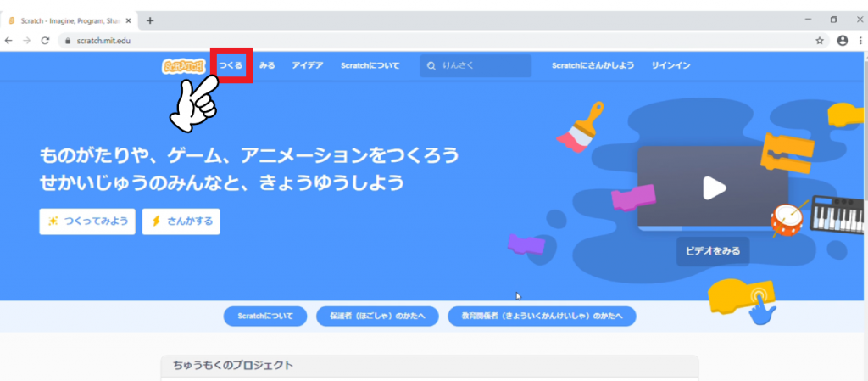Click the browser forward arrow
The height and width of the screenshot is (381, 868).
pos(26,41)
